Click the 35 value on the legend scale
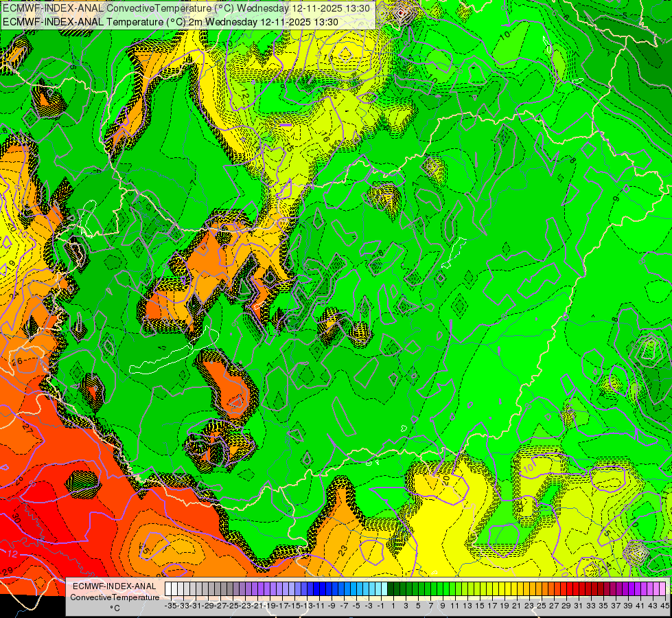 (603, 606)
